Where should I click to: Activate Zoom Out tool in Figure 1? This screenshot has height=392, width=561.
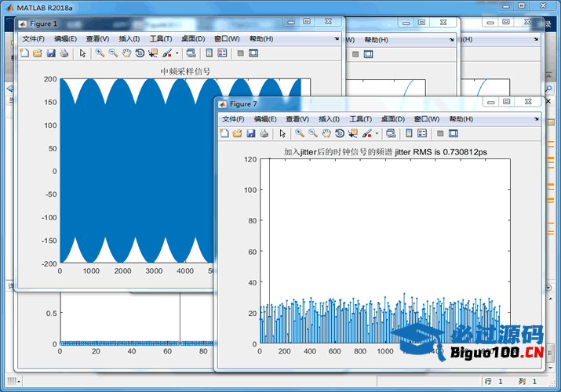[113, 53]
